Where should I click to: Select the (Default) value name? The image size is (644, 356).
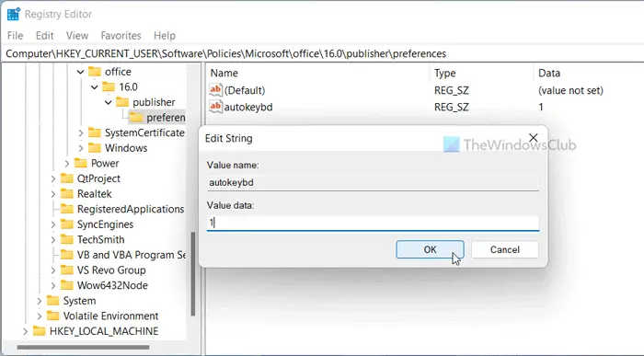pyautogui.click(x=245, y=90)
